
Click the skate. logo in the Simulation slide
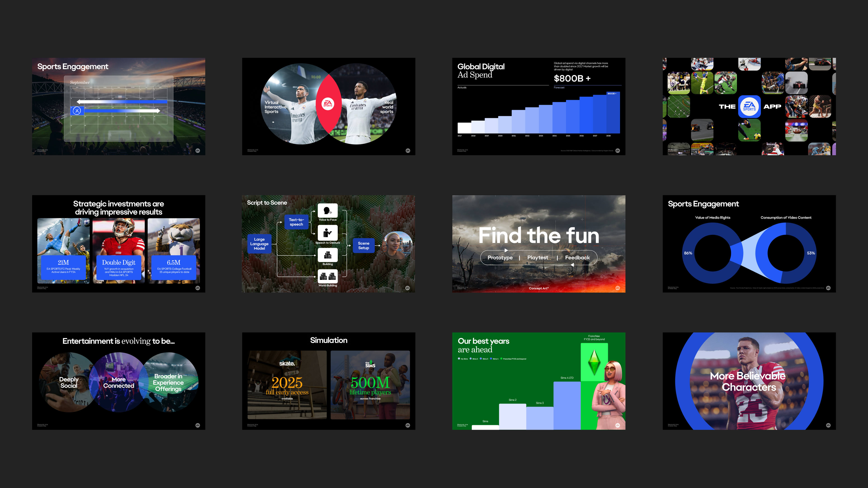287,363
